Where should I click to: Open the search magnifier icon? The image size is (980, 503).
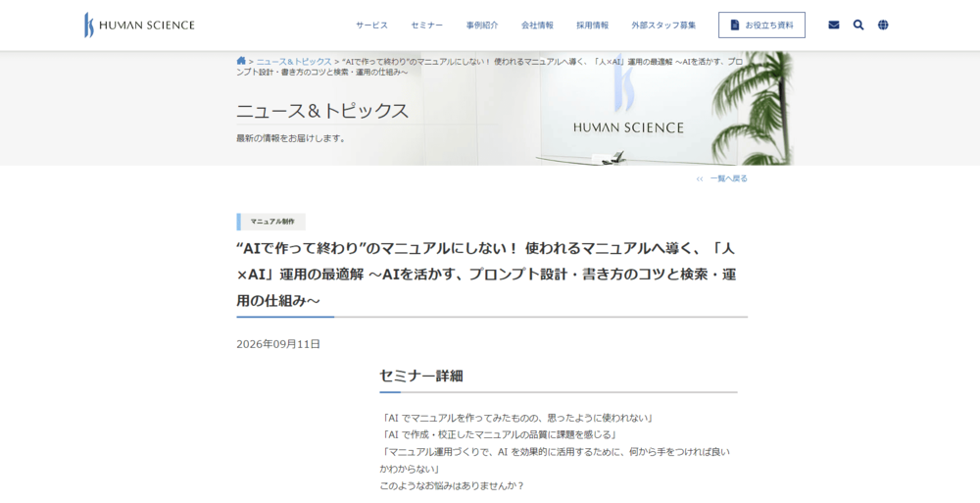[858, 25]
